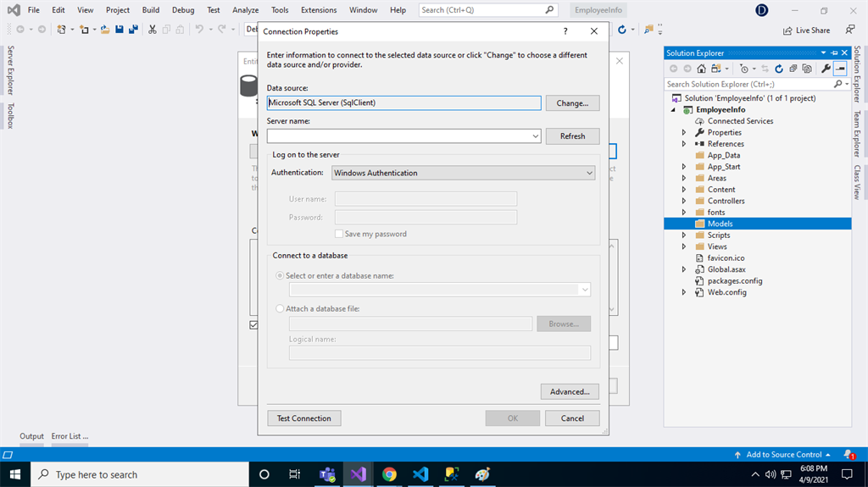Choose Select or enter a database name
The height and width of the screenshot is (487, 868).
[281, 276]
